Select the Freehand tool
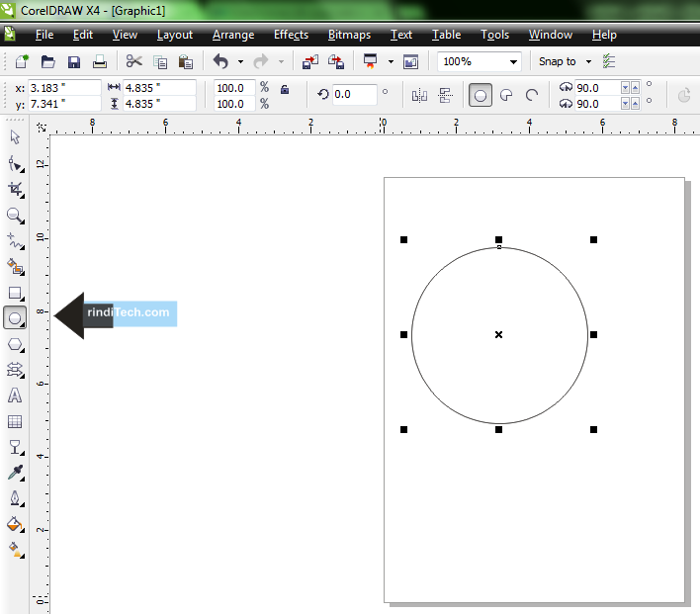Viewport: 700px width, 614px height. [16, 241]
